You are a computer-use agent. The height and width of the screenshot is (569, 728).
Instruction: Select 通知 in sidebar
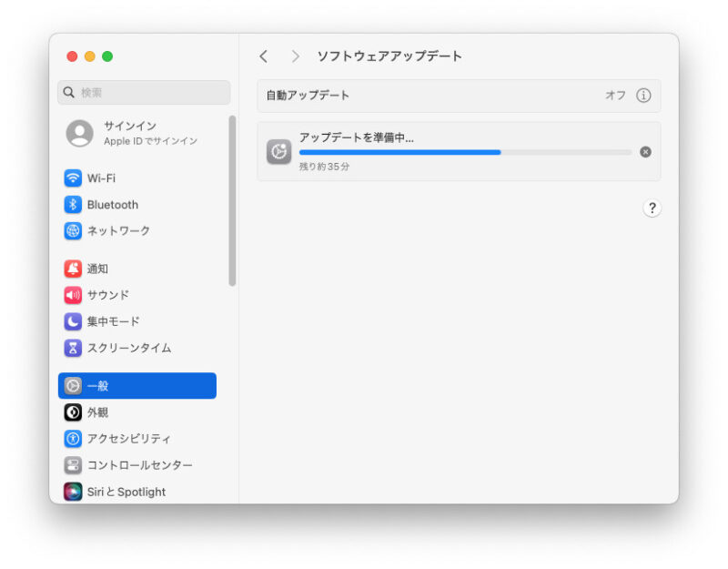pos(97,269)
